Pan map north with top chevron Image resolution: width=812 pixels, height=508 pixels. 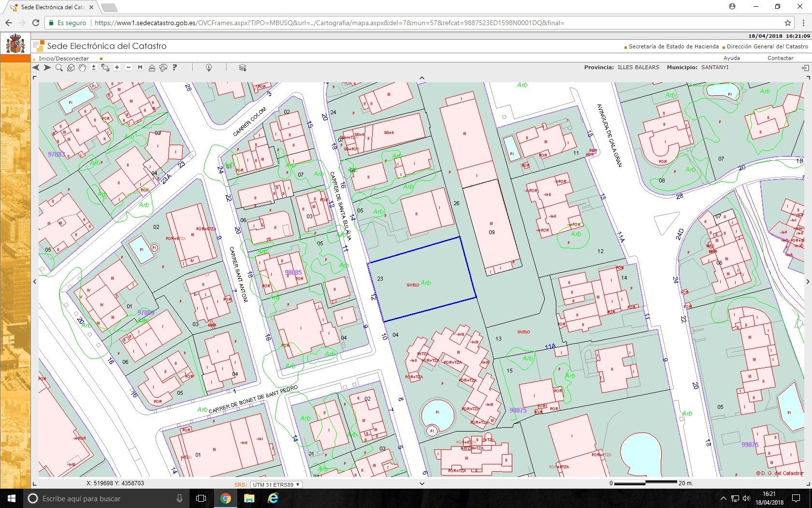click(x=421, y=78)
